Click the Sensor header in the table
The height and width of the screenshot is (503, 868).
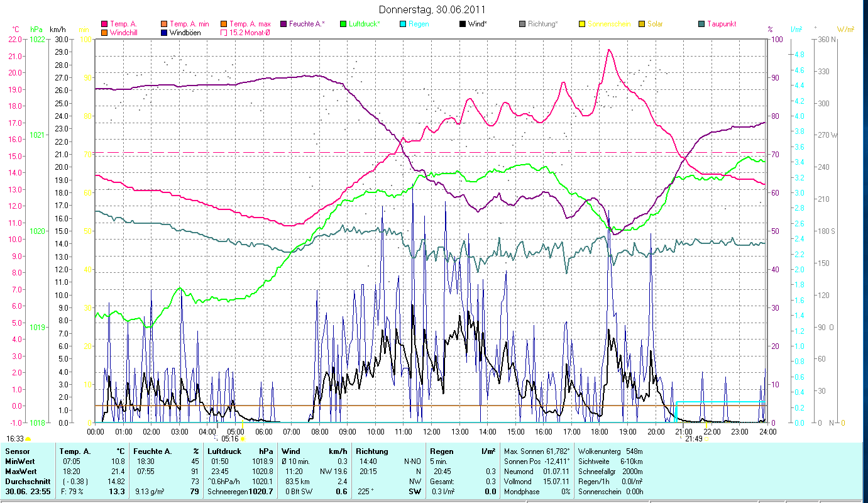[x=17, y=451]
